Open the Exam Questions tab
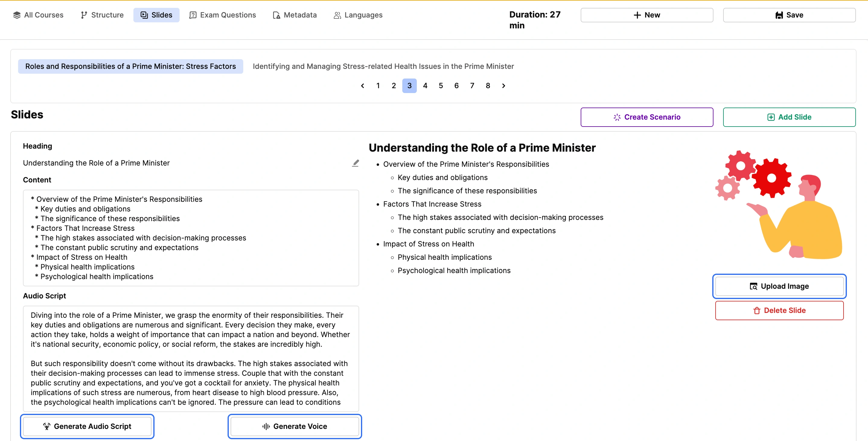Image resolution: width=868 pixels, height=441 pixels. [x=223, y=15]
